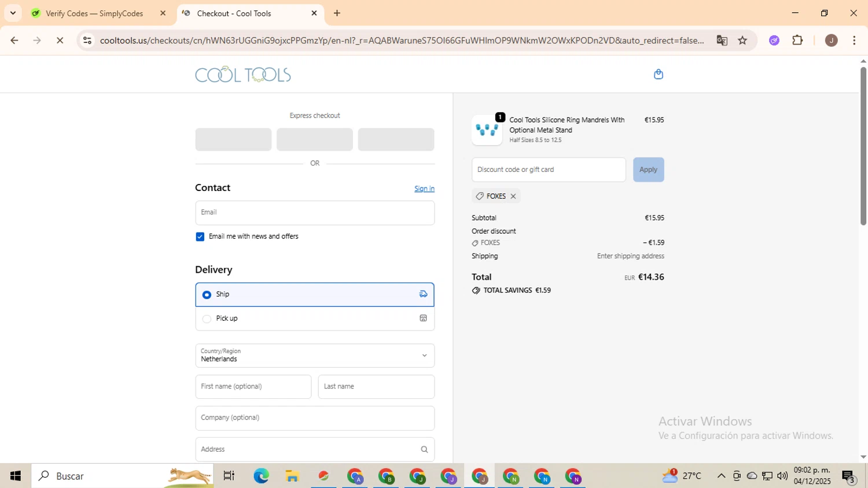The image size is (868, 488).
Task: Click the Enter shipping address text
Action: [x=631, y=256]
